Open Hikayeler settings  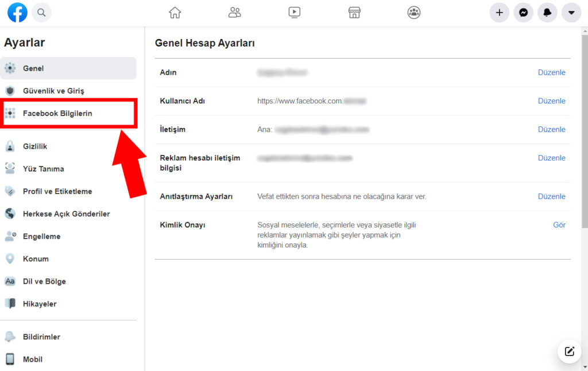pos(68,304)
